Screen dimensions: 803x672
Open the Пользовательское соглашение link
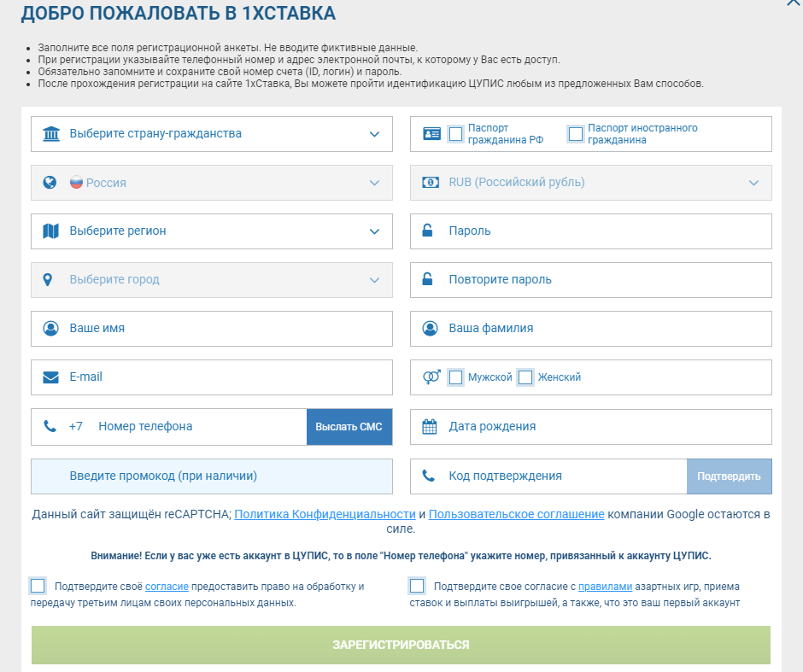click(x=516, y=514)
